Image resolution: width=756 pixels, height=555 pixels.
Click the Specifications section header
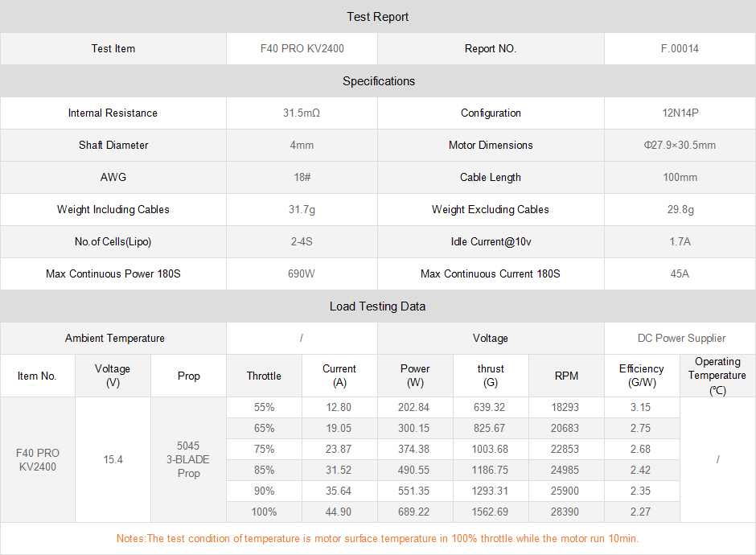[x=378, y=81]
